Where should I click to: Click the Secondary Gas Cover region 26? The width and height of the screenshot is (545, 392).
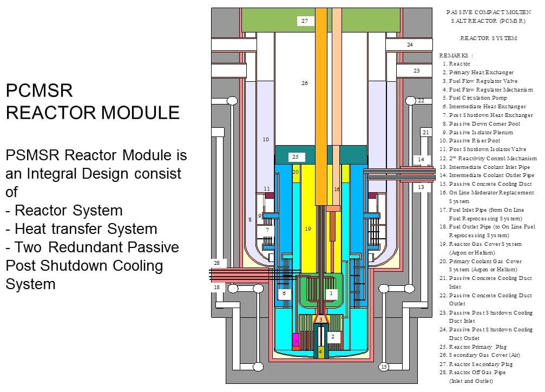coord(304,83)
